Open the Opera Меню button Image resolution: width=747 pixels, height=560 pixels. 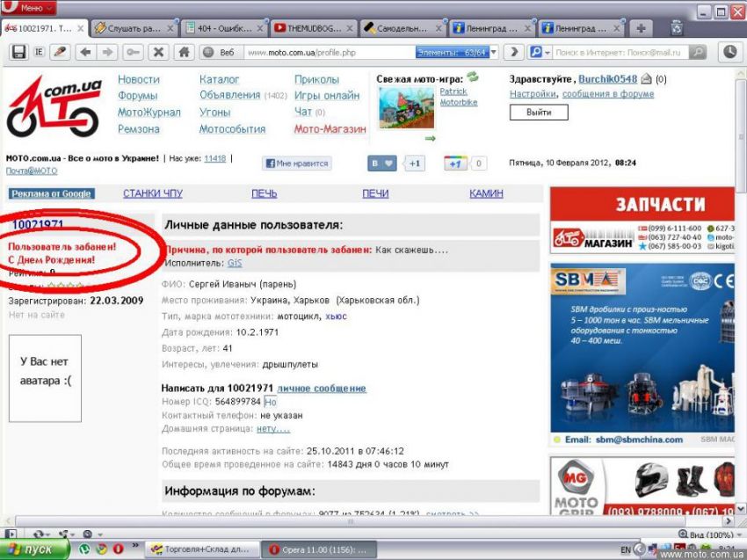click(29, 8)
